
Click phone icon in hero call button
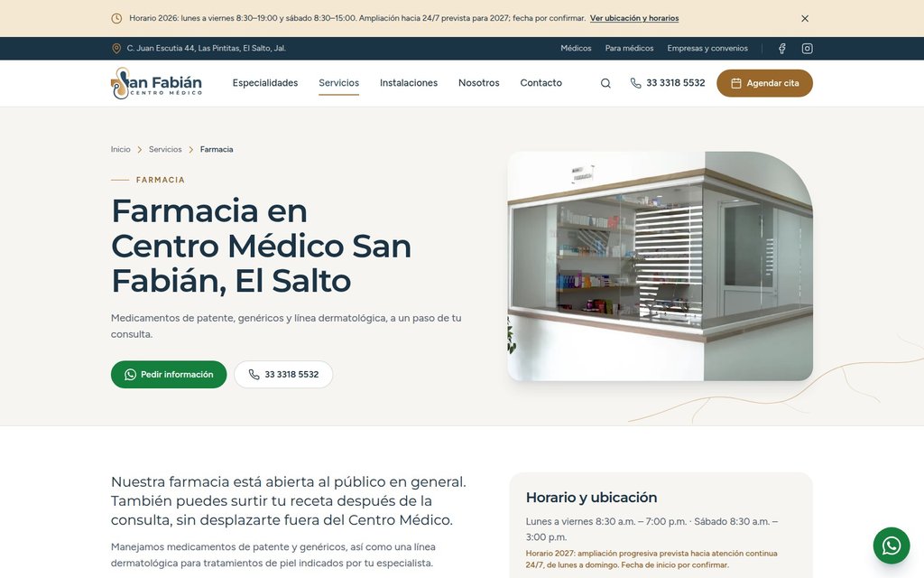click(254, 375)
